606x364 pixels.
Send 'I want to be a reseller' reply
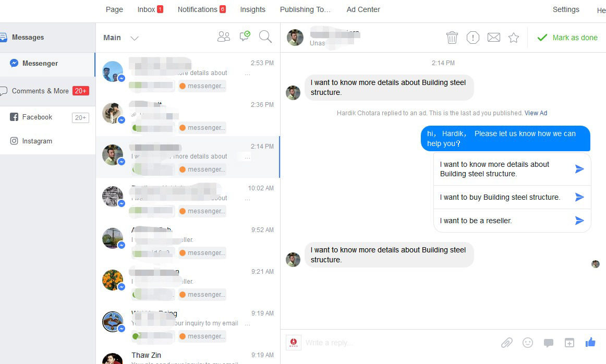pyautogui.click(x=579, y=221)
